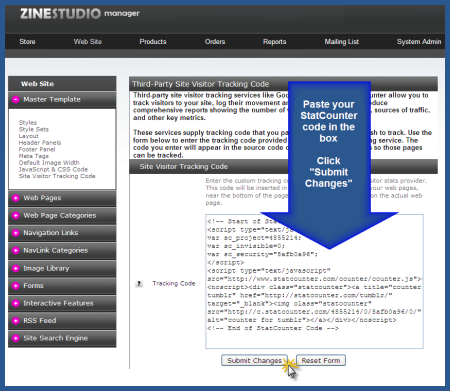The image size is (450, 391).
Task: Open the Reports menu
Action: [274, 42]
